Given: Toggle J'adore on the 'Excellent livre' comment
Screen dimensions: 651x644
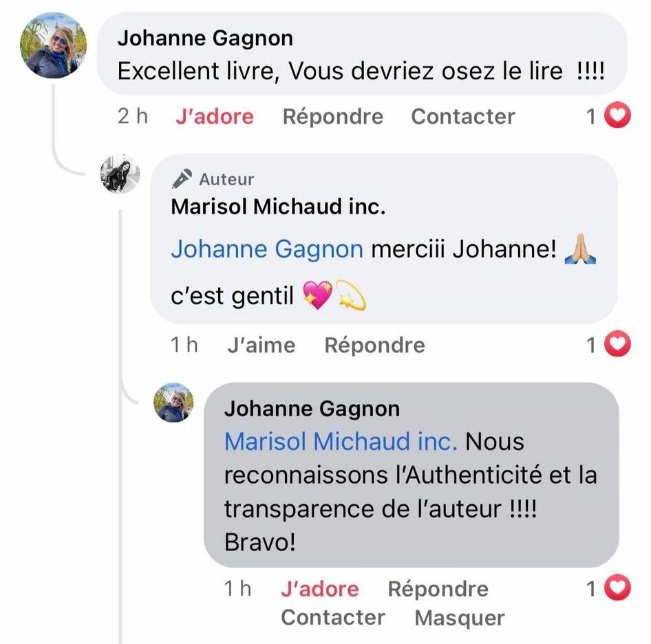Looking at the screenshot, I should [214, 116].
